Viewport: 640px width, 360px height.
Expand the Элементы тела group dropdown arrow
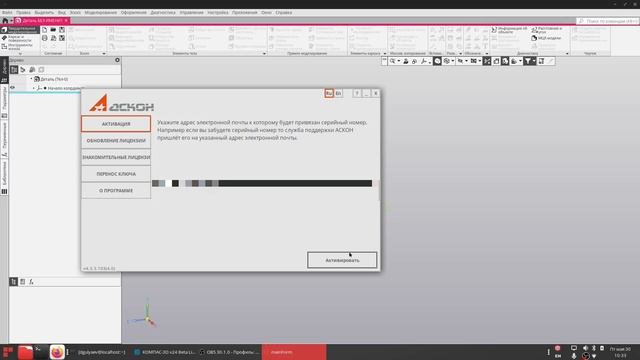[264, 53]
